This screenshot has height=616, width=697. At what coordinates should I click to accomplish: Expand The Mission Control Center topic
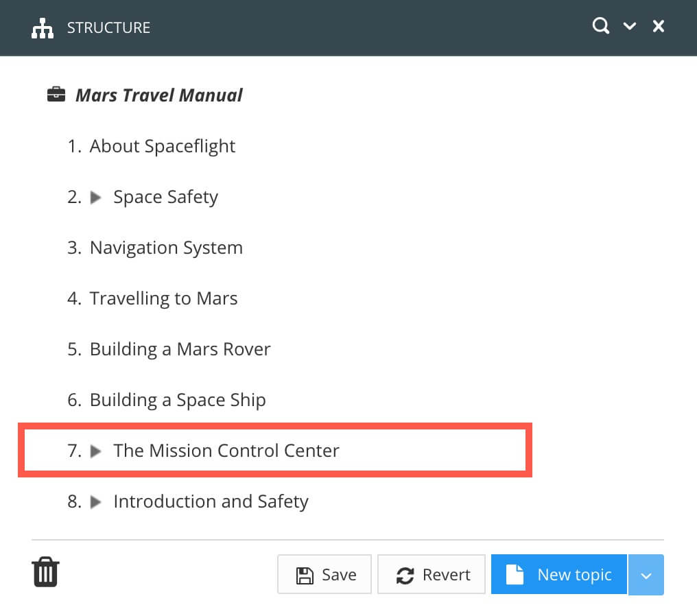pyautogui.click(x=96, y=451)
